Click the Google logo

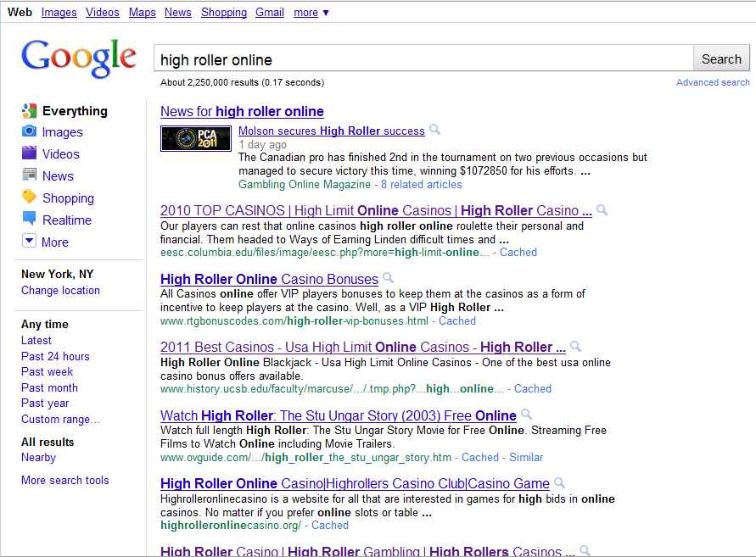79,58
